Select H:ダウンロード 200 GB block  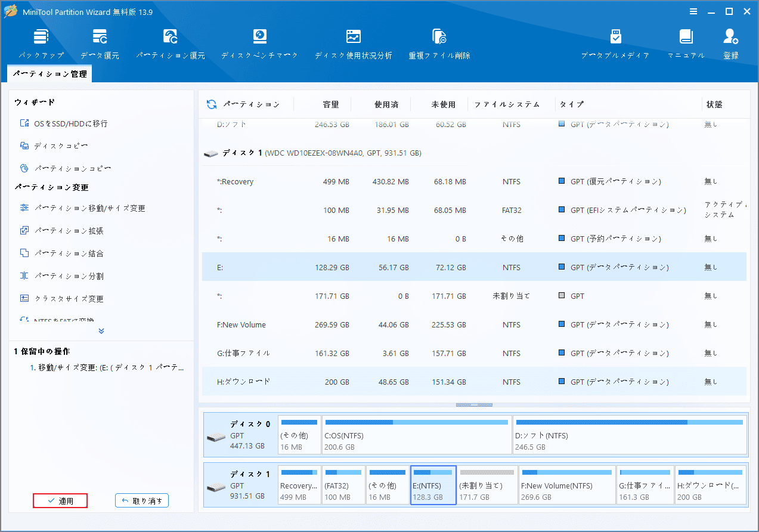[x=711, y=485]
